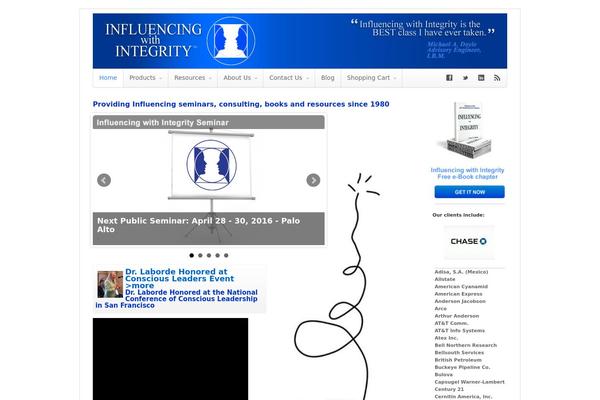600x400 pixels.
Task: Click the 'Our clients include:' heading
Action: 458,215
